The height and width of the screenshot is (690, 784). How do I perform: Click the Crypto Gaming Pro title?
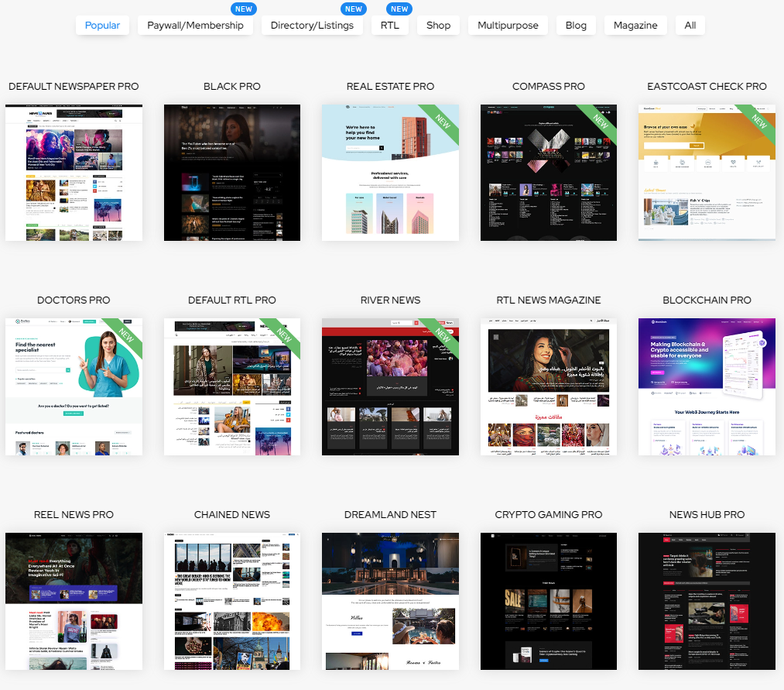[x=549, y=514]
